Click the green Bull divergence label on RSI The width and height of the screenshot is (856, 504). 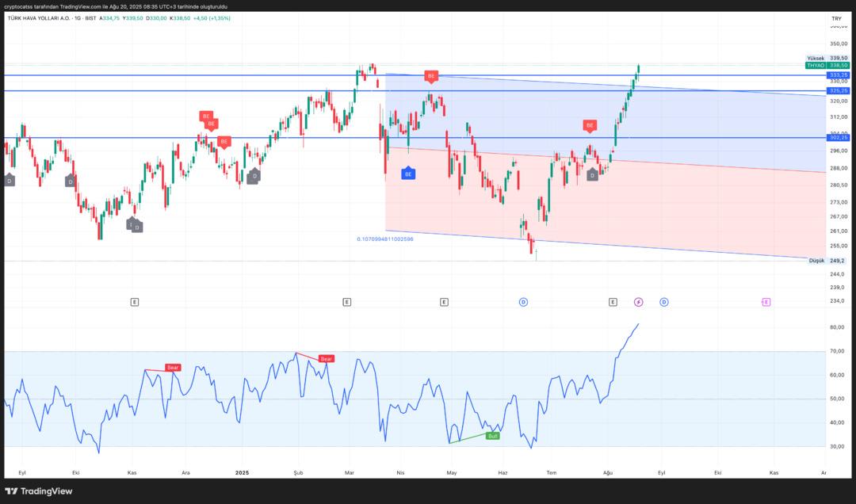(493, 436)
